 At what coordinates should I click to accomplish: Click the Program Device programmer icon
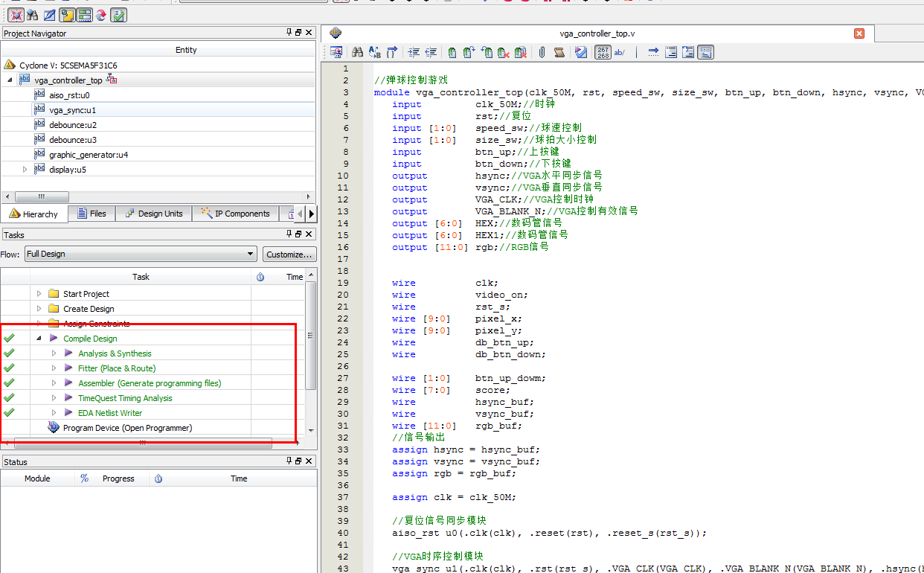[53, 428]
